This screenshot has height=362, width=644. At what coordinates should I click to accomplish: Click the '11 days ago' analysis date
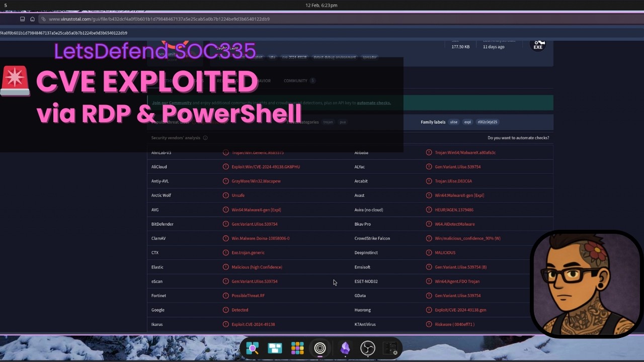point(494,47)
